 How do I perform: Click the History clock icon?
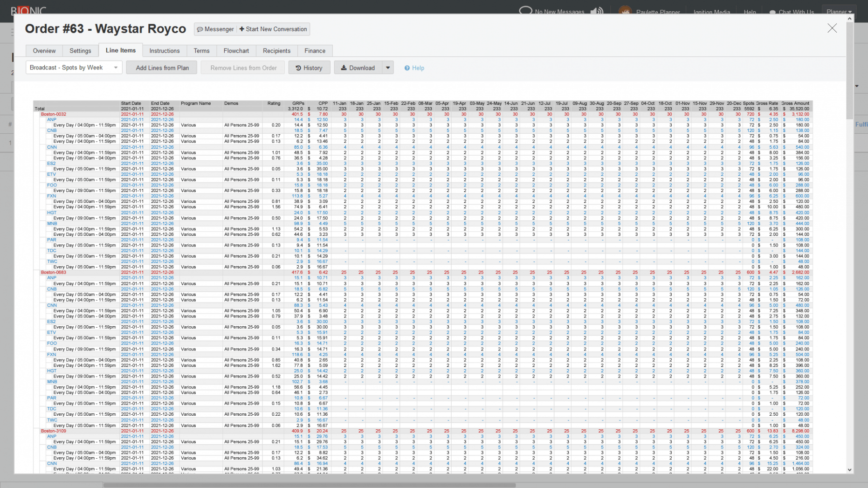coord(298,68)
